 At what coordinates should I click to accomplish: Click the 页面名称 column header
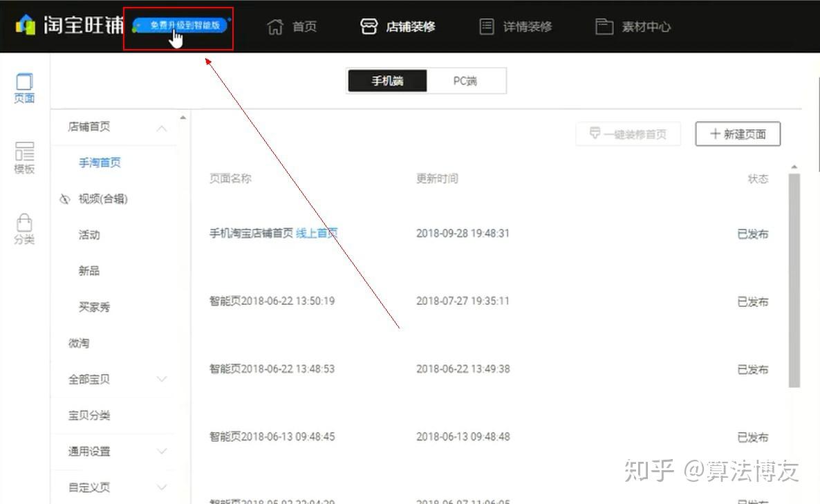tap(230, 179)
